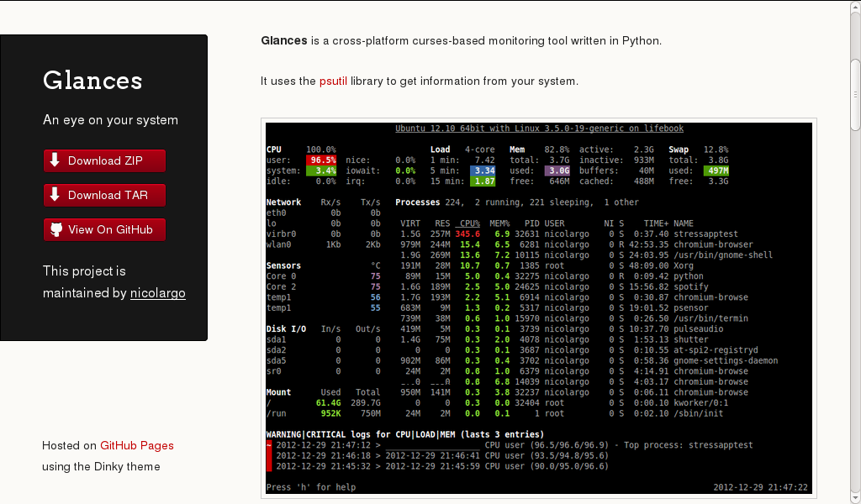Click the scrollbar down arrow
Viewport: 861px width, 504px height.
854,496
